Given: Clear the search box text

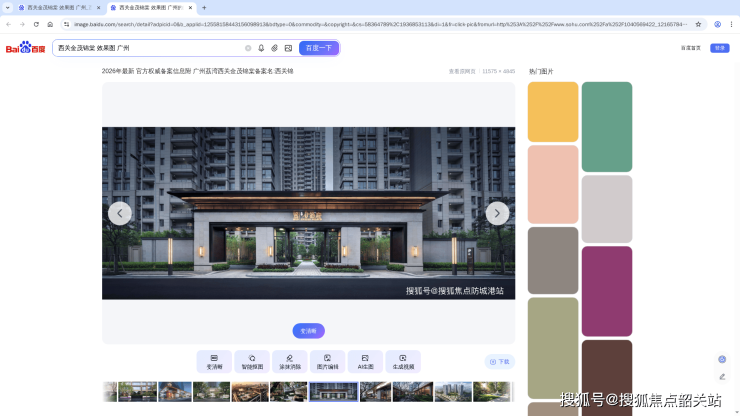Looking at the screenshot, I should [x=248, y=48].
